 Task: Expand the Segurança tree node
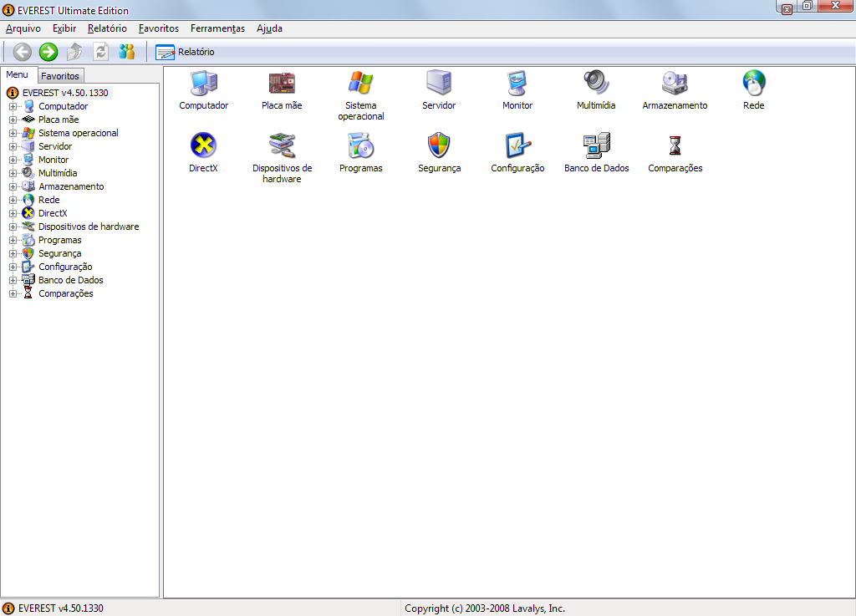coord(13,253)
